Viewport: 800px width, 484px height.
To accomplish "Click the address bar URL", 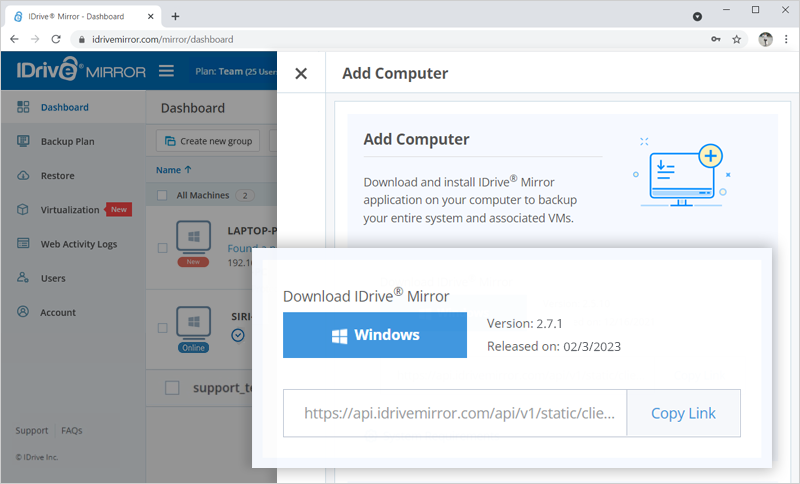I will click(163, 39).
